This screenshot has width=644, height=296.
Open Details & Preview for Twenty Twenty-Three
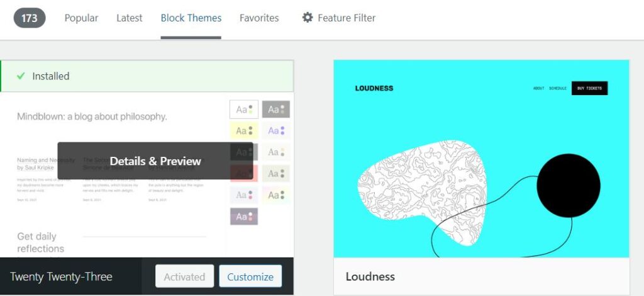tap(155, 161)
